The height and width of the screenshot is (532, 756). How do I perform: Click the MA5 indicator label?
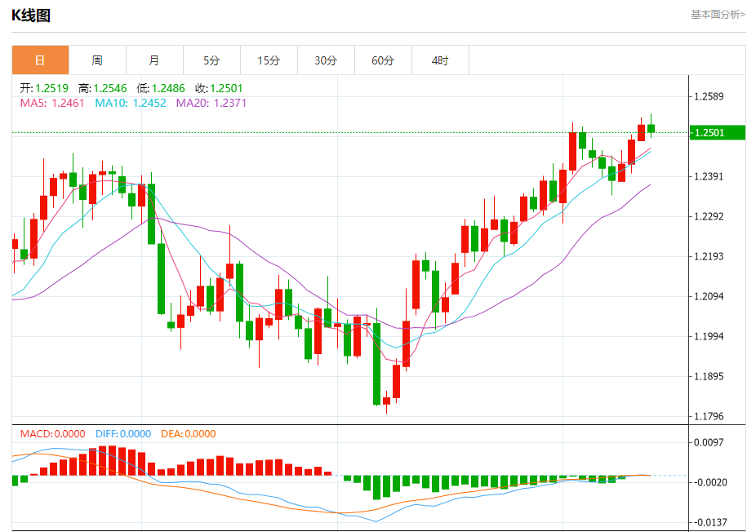point(52,103)
